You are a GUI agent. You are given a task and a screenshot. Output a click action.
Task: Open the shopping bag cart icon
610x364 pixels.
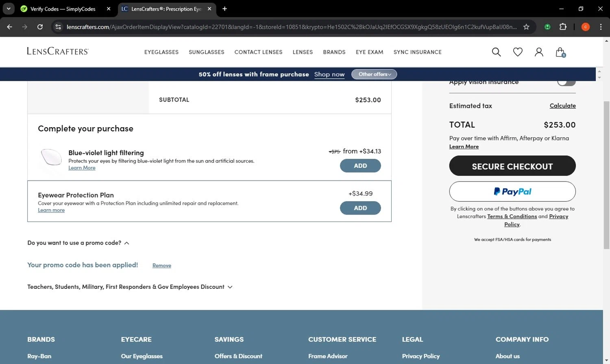(x=560, y=52)
